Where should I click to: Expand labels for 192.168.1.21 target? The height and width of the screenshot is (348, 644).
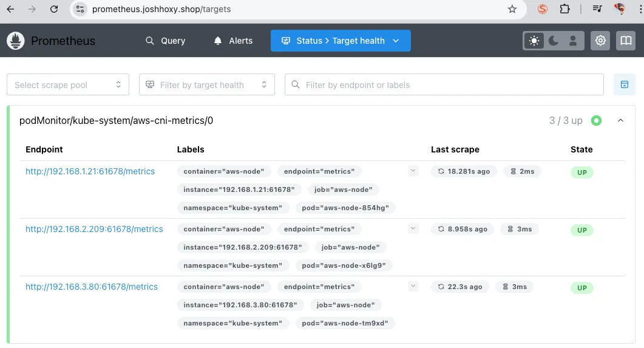pos(413,171)
